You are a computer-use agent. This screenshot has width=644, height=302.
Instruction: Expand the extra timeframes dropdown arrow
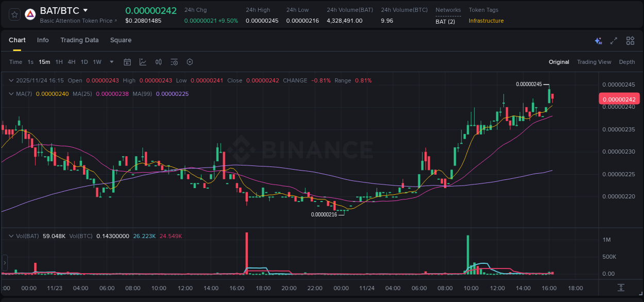click(x=111, y=62)
